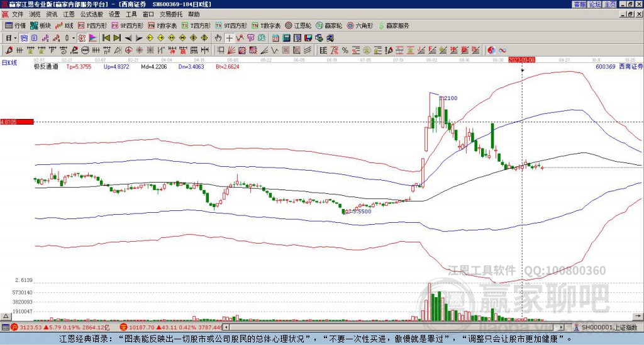Open the 赢家轮 tool
Viewport: 644px width, 345px height.
(329, 25)
